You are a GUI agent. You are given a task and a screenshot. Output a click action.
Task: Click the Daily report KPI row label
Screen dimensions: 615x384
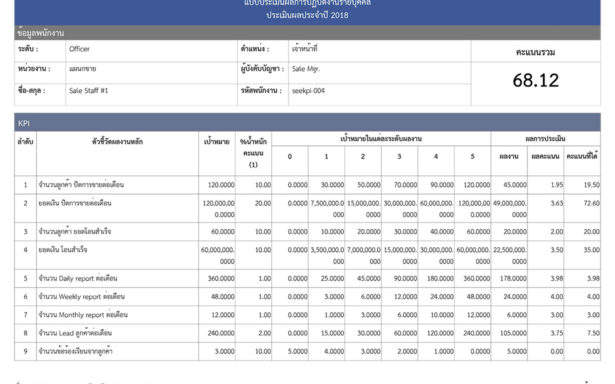click(78, 278)
